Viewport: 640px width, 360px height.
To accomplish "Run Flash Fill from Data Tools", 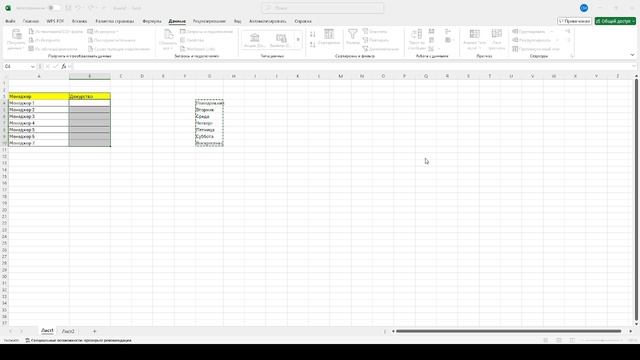I will 431,31.
